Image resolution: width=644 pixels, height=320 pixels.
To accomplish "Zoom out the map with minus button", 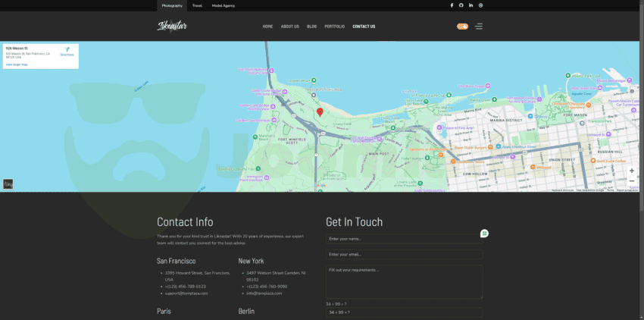I will click(632, 181).
